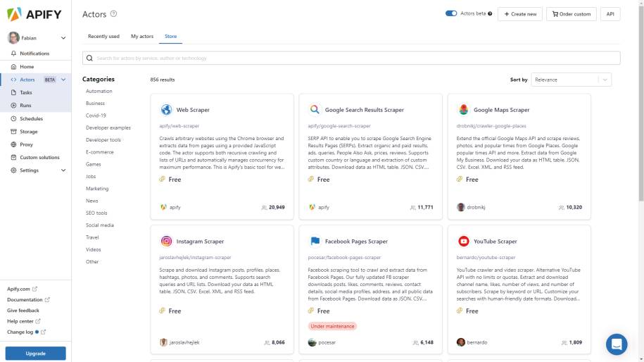644x362 pixels.
Task: Click the Create new button
Action: [x=520, y=14]
